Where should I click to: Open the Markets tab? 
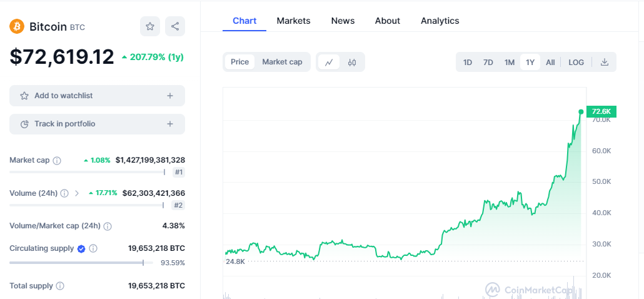293,21
